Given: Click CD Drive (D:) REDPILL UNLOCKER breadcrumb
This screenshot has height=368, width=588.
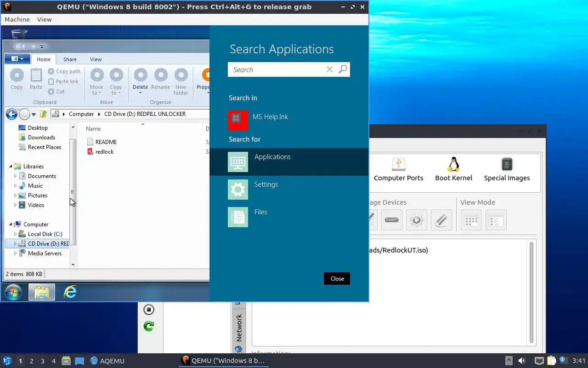Looking at the screenshot, I should (145, 114).
